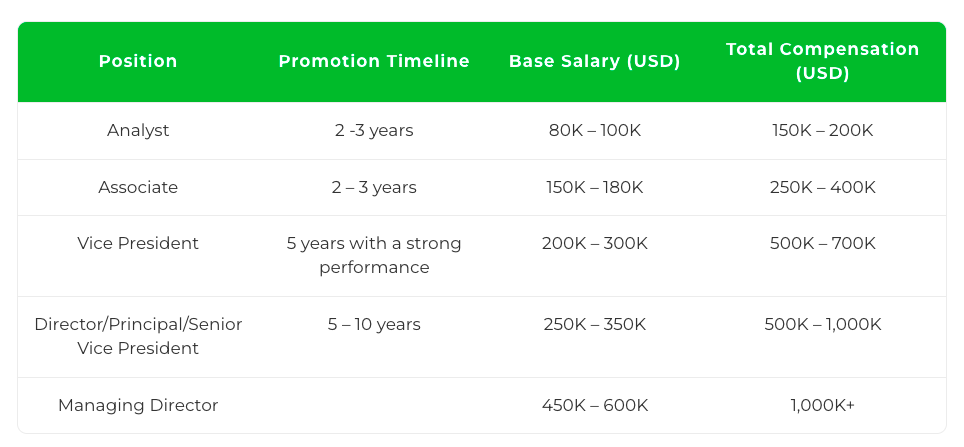The width and height of the screenshot is (964, 447).
Task: Click the 5 years with strong performance cell
Action: 374,255
